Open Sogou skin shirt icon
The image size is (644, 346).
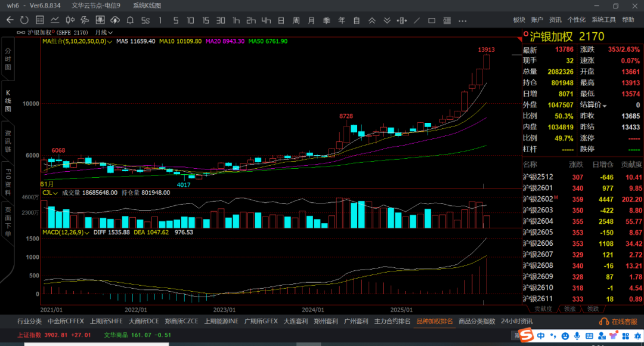coord(614,336)
